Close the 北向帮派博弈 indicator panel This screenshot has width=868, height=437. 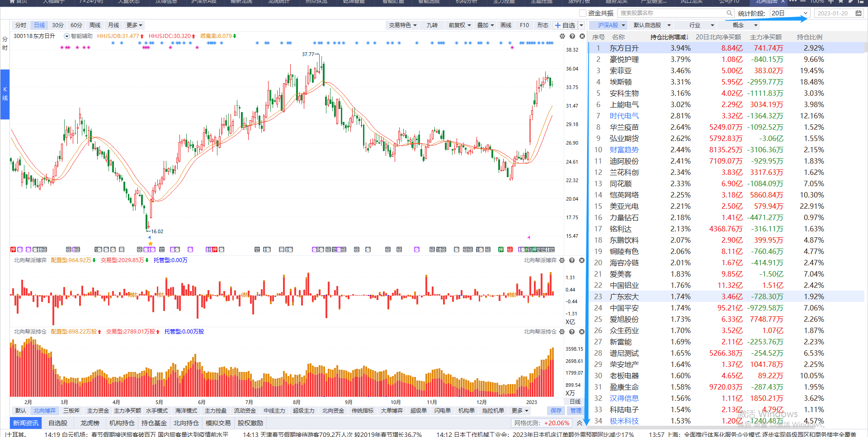click(582, 260)
